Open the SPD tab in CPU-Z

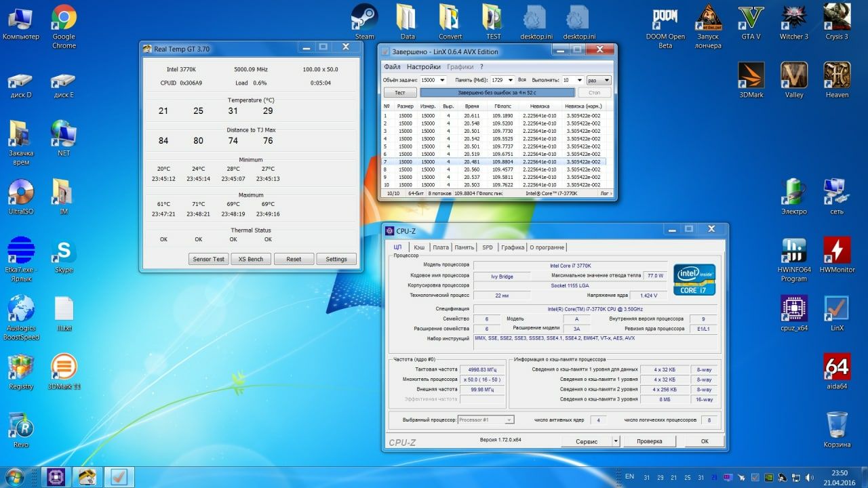tap(488, 247)
